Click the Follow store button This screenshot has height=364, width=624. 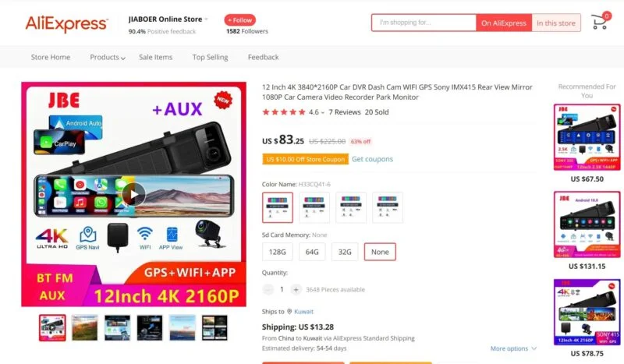(239, 19)
